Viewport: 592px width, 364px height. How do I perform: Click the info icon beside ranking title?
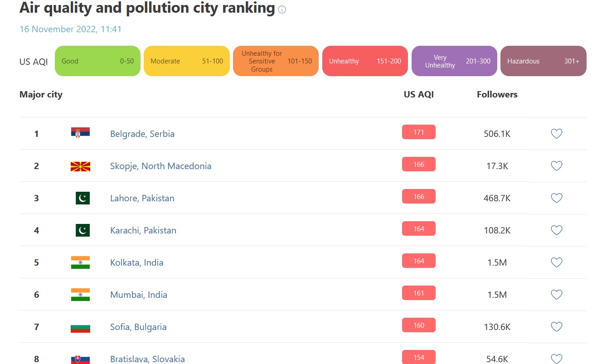click(282, 10)
